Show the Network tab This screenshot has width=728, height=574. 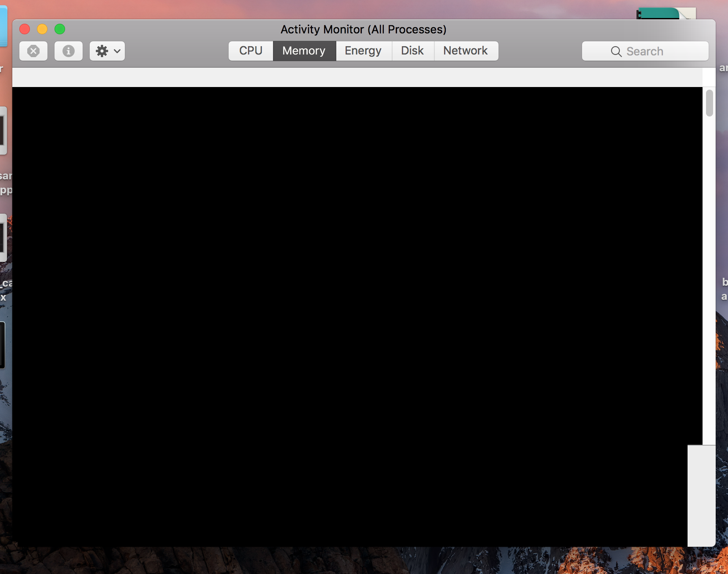[466, 51]
